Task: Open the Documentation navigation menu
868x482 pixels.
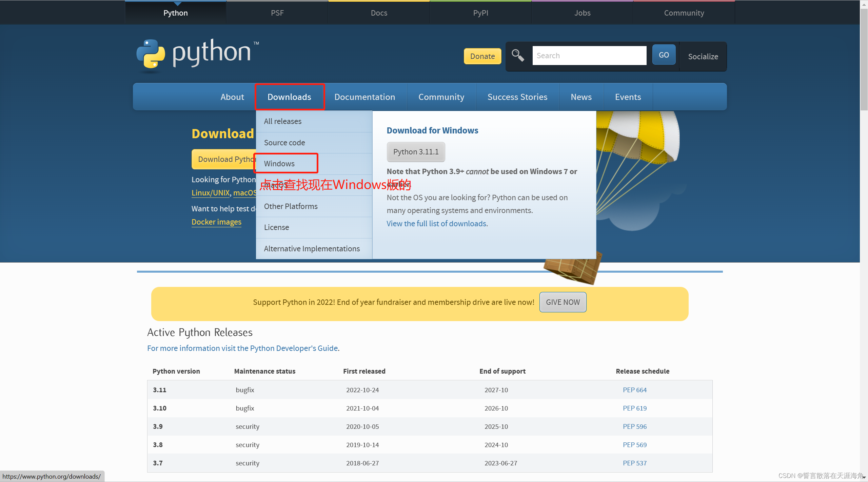Action: (x=364, y=97)
